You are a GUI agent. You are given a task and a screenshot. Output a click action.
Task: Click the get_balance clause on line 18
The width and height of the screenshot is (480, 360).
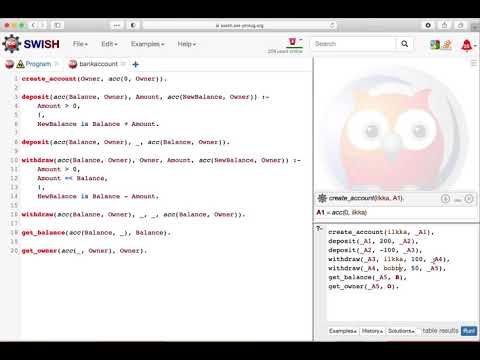[96, 233]
